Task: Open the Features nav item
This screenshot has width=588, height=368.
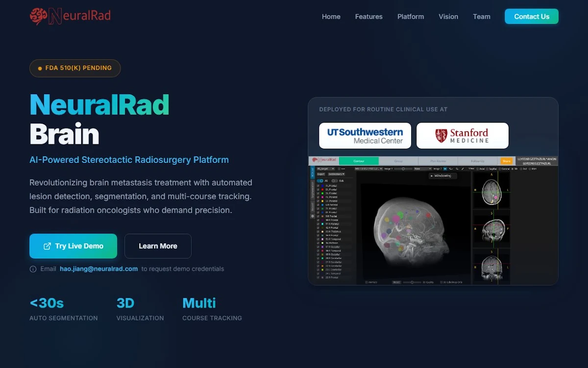Action: 369,17
